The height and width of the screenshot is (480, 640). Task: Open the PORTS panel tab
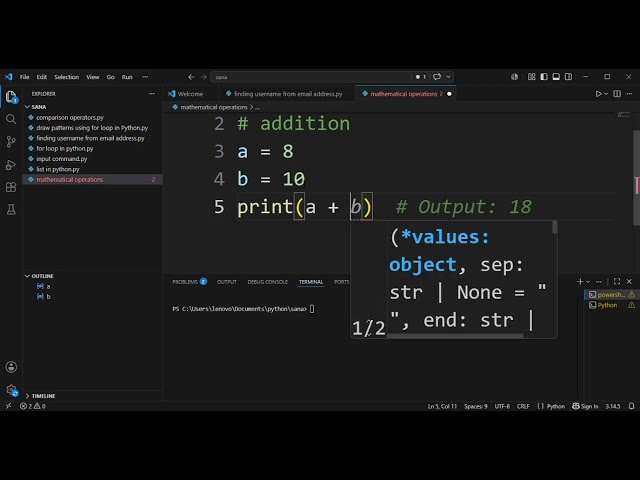point(342,282)
